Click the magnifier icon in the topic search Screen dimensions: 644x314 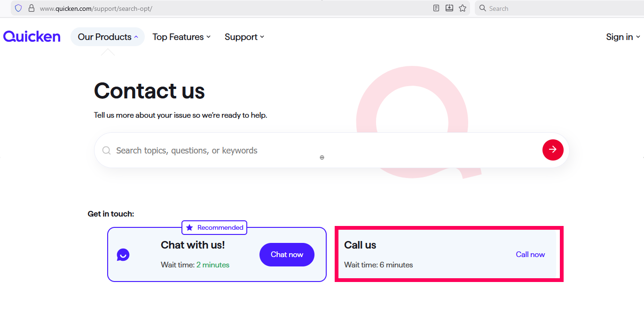pos(107,151)
